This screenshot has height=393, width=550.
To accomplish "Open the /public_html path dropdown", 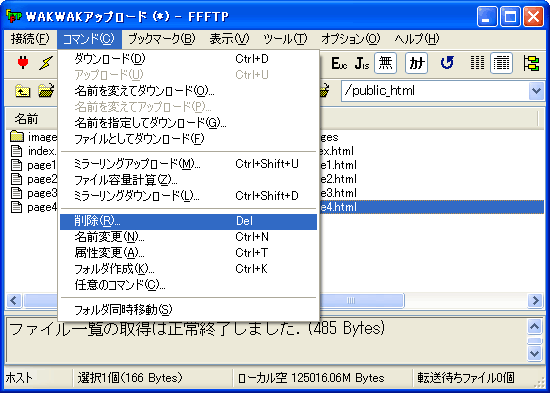I will tap(536, 91).
